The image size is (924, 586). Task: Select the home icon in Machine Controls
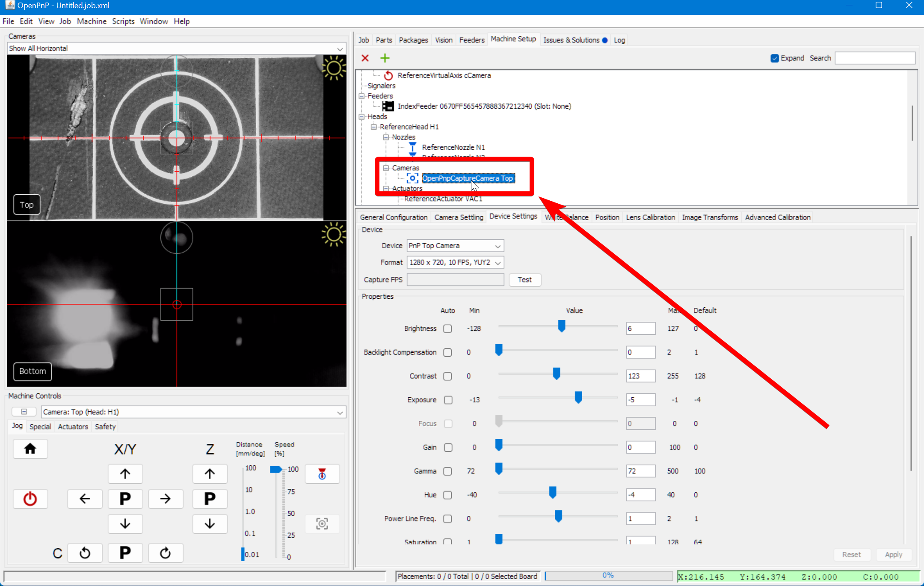(30, 449)
